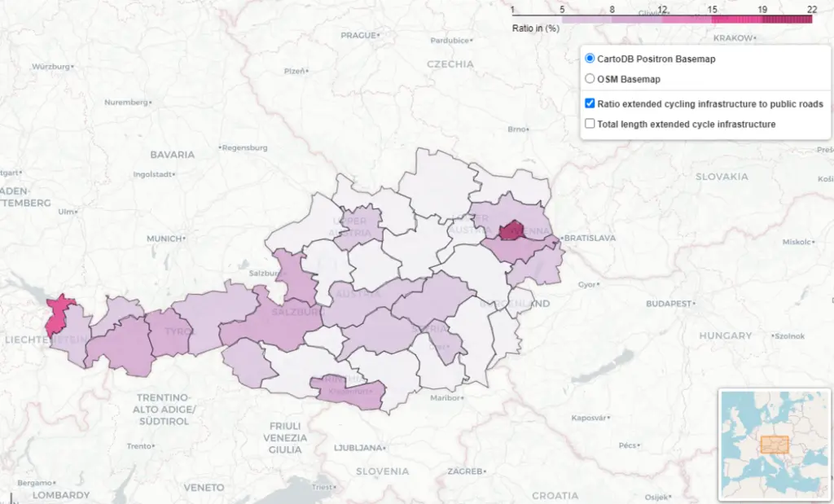Click the lightest end of legend bar

[516, 19]
